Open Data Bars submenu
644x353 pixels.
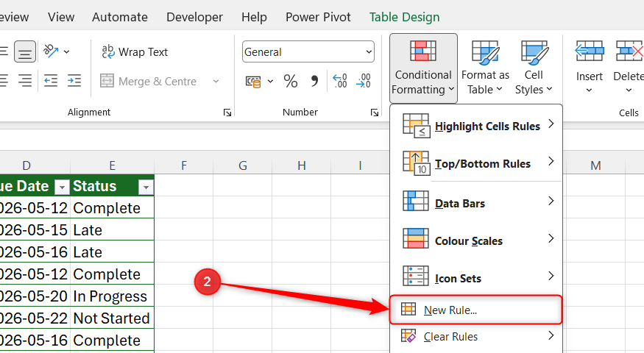pos(476,203)
